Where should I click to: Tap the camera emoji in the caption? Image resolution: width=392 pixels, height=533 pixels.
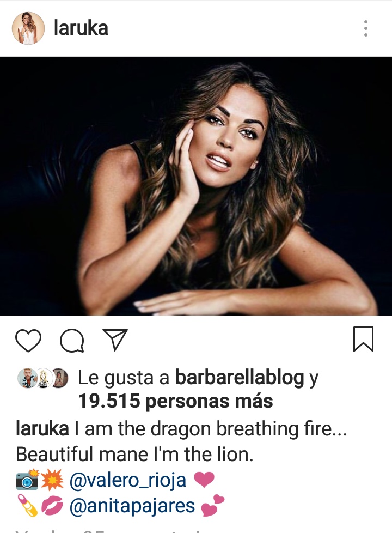(28, 480)
